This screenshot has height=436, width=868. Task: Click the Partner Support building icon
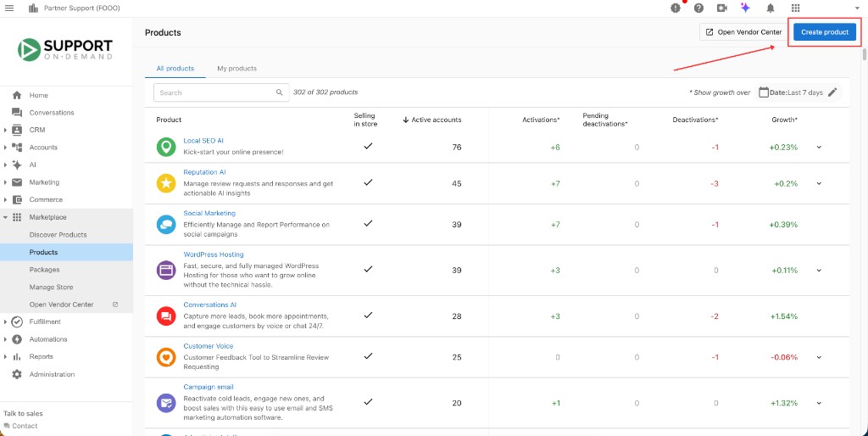click(33, 8)
